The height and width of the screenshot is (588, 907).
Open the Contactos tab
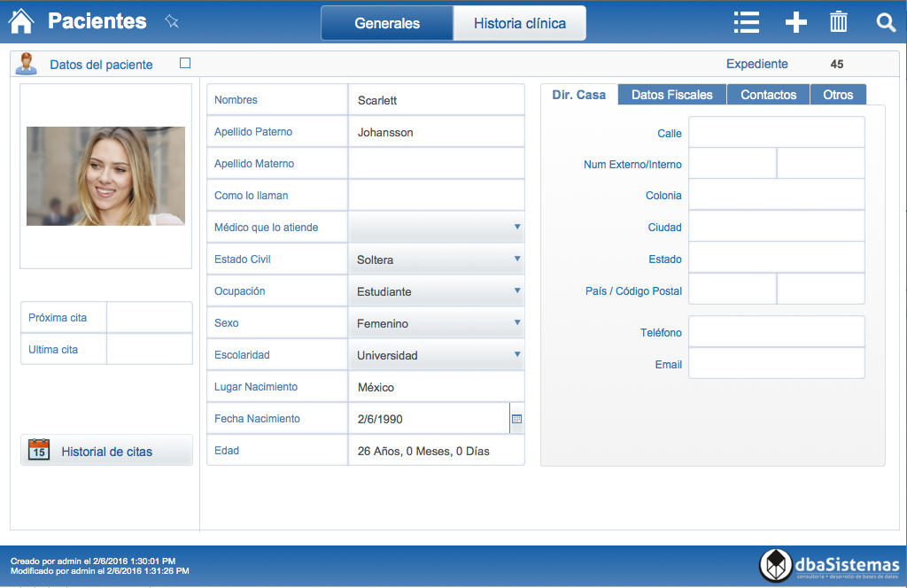tap(768, 95)
